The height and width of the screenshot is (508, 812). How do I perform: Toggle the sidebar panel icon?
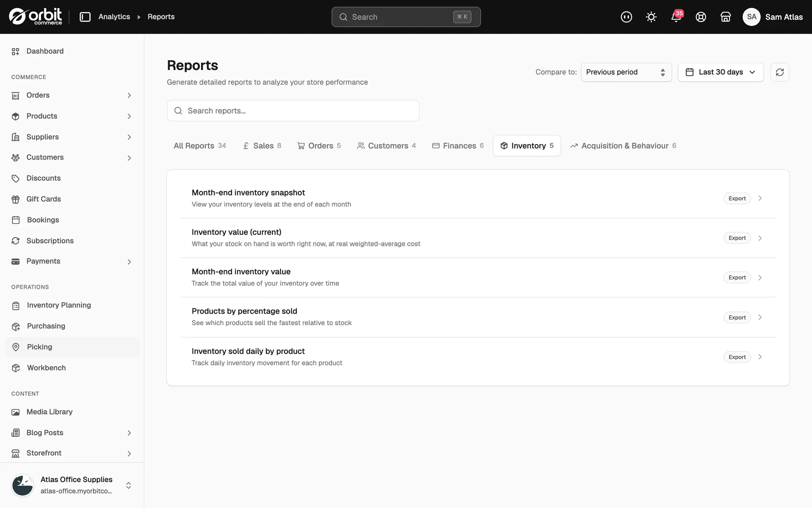[x=85, y=17]
